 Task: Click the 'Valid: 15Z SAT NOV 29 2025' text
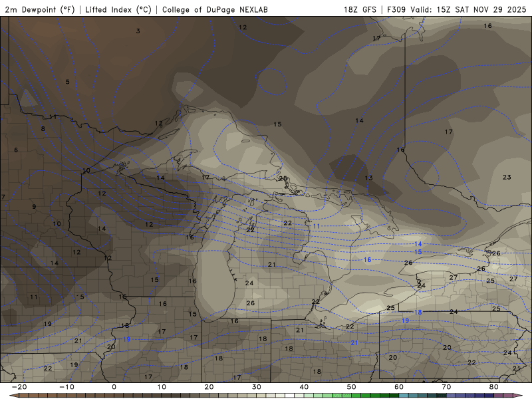[x=468, y=9]
